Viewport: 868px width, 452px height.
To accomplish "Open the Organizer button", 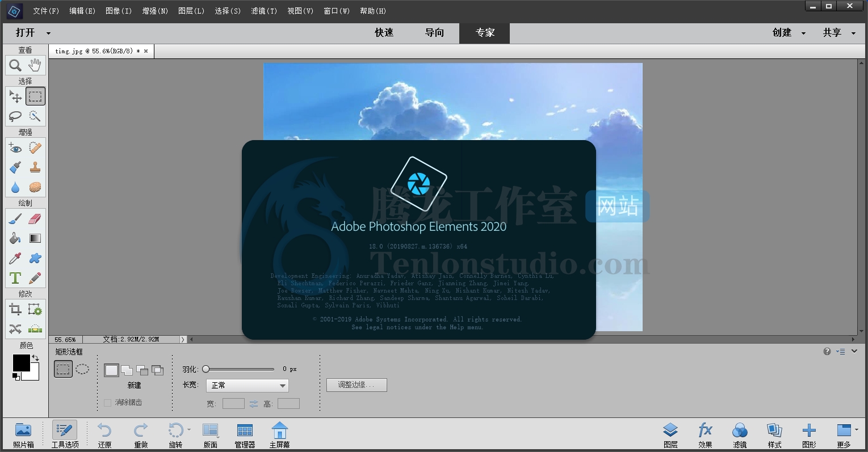I will coord(245,435).
